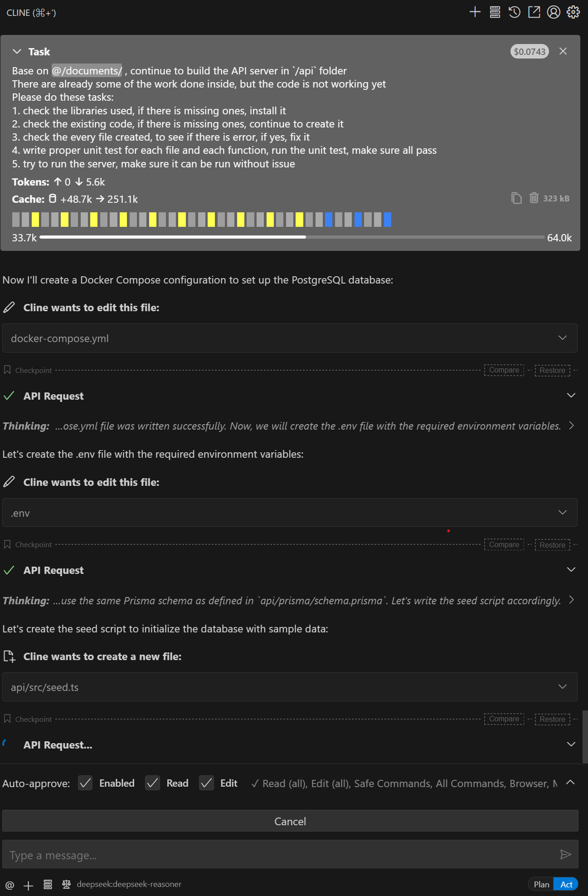
Task: Click the context window progress bar
Action: click(292, 237)
